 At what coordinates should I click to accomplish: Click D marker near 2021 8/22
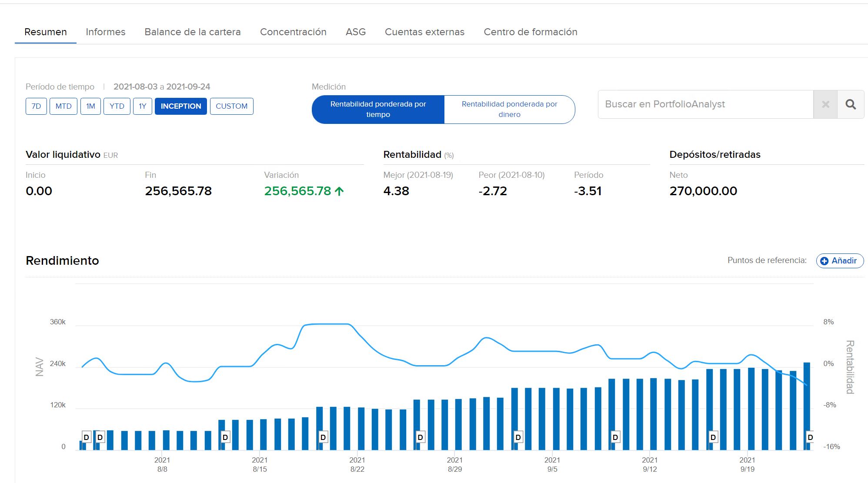tap(323, 437)
